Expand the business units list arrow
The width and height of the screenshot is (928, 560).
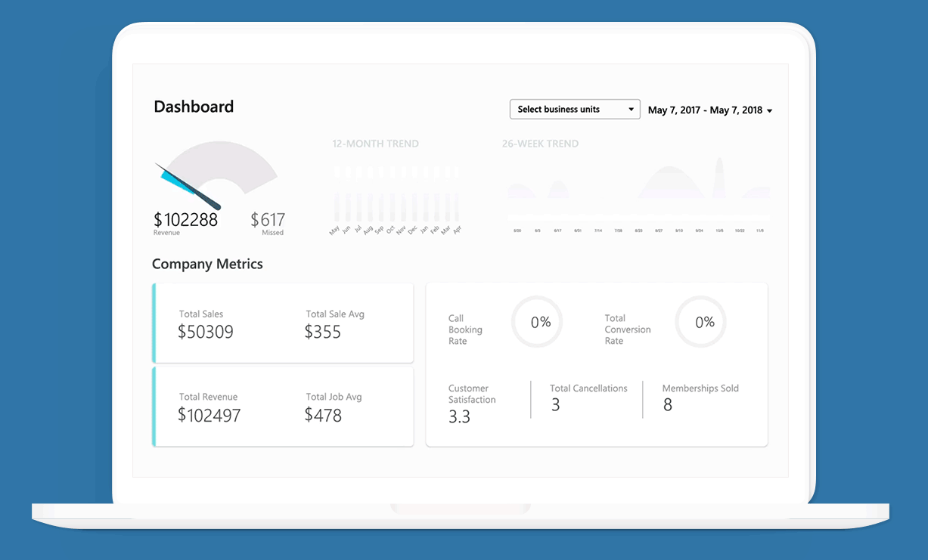(632, 109)
